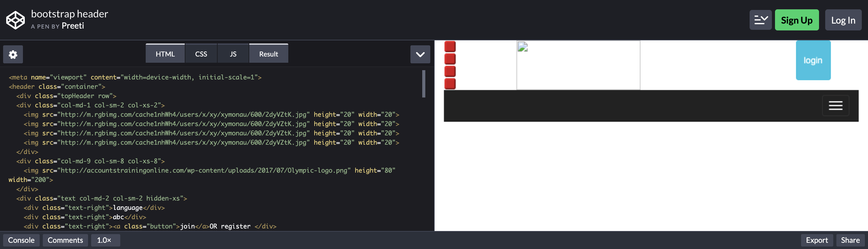
Task: Expand the editor options chevron dropdown
Action: [420, 54]
